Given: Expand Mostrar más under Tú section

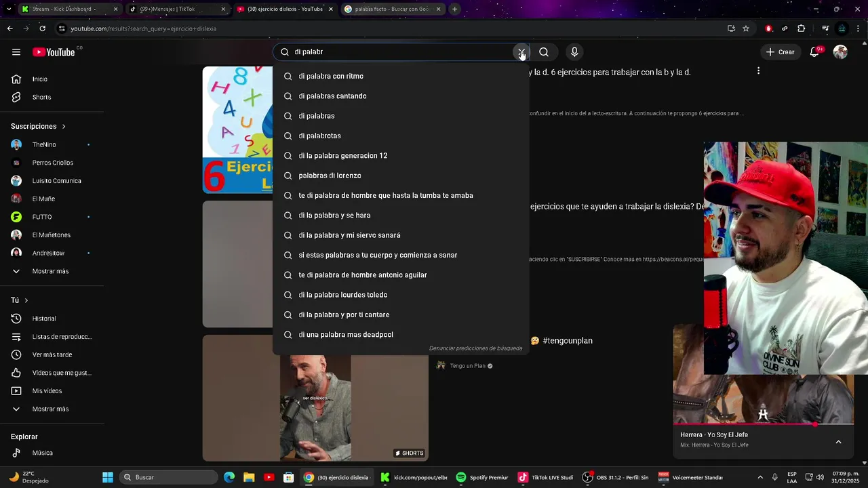Looking at the screenshot, I should click(52, 409).
